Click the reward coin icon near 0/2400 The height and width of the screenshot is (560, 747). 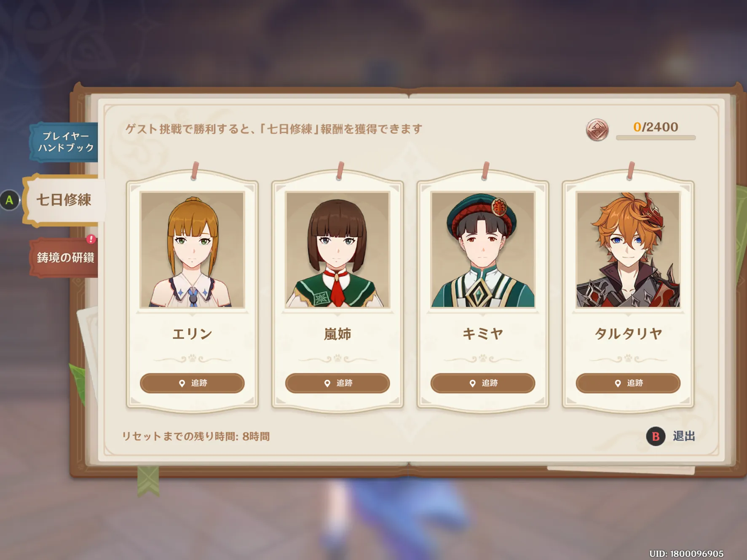coord(597,130)
